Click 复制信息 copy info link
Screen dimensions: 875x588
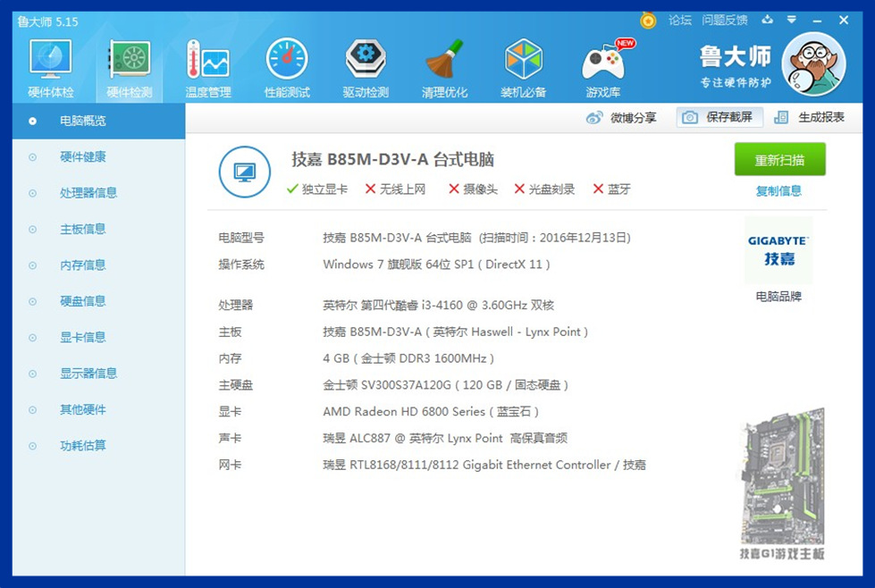coord(778,191)
